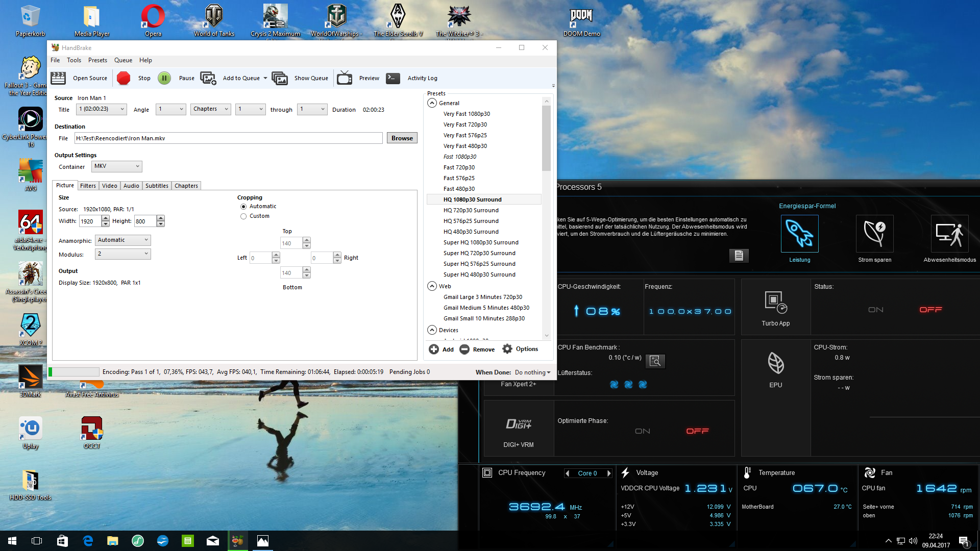Collapse the General presets group
This screenshot has width=980, height=551.
click(432, 103)
